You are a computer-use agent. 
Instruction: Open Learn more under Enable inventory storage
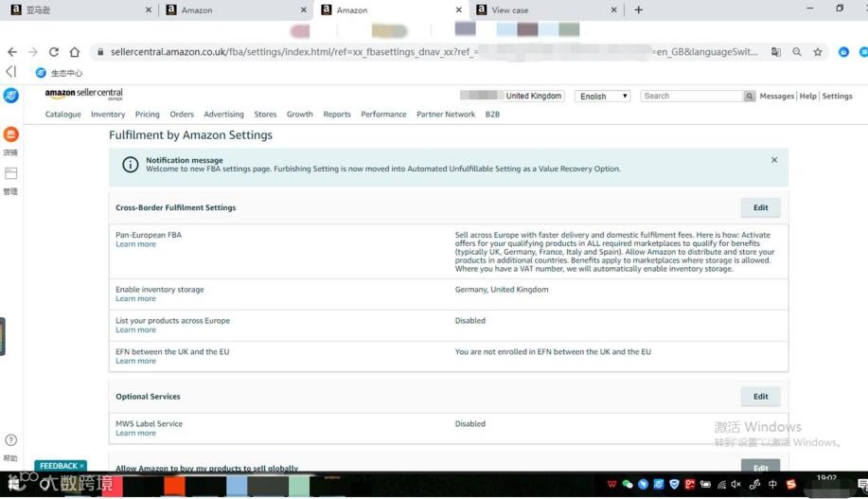(x=135, y=298)
